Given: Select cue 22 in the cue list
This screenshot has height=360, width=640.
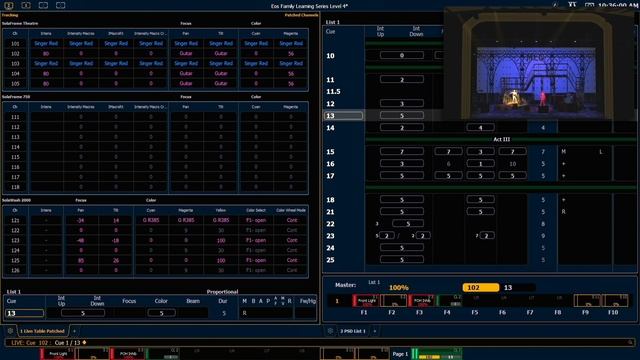Looking at the screenshot, I should tap(330, 224).
